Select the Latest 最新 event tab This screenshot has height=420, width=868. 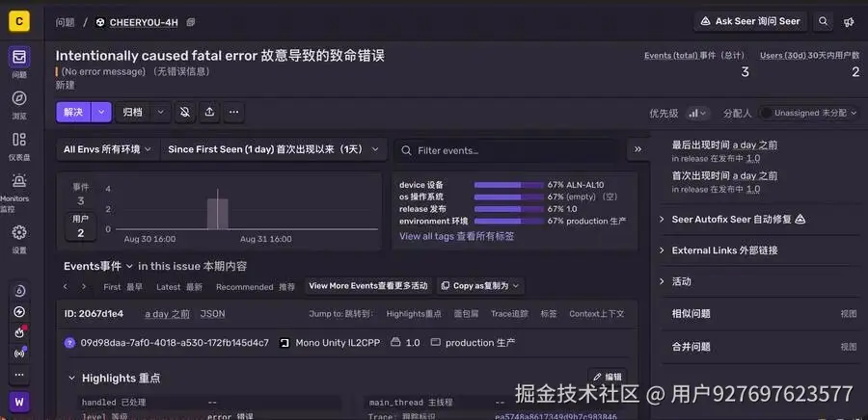(x=179, y=287)
